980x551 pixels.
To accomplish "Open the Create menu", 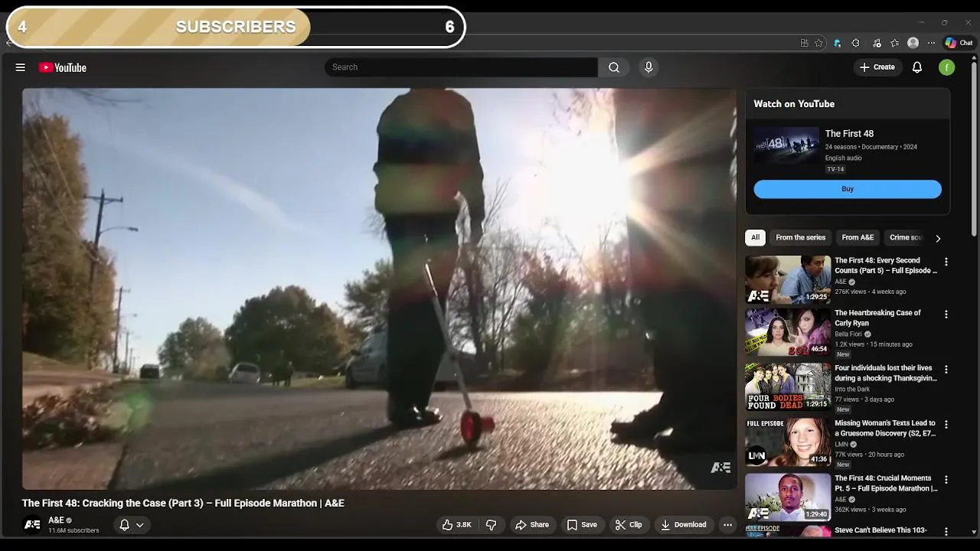I will (x=877, y=67).
